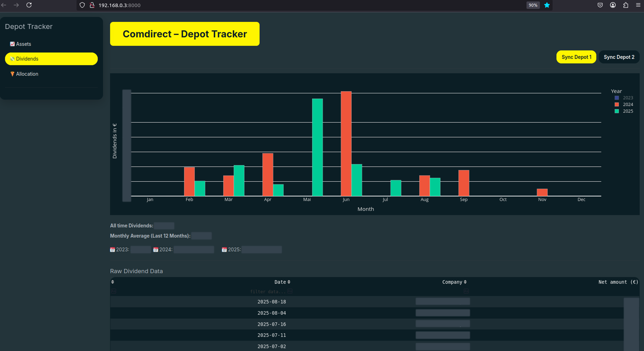Click the address bar URL 192.168.0.3:8000

tap(120, 5)
